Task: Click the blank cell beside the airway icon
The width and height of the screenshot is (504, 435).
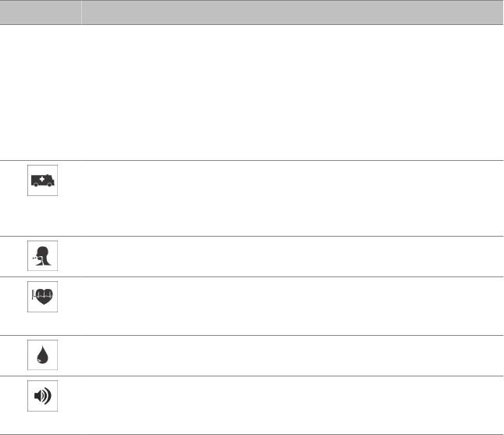Action: 292,256
